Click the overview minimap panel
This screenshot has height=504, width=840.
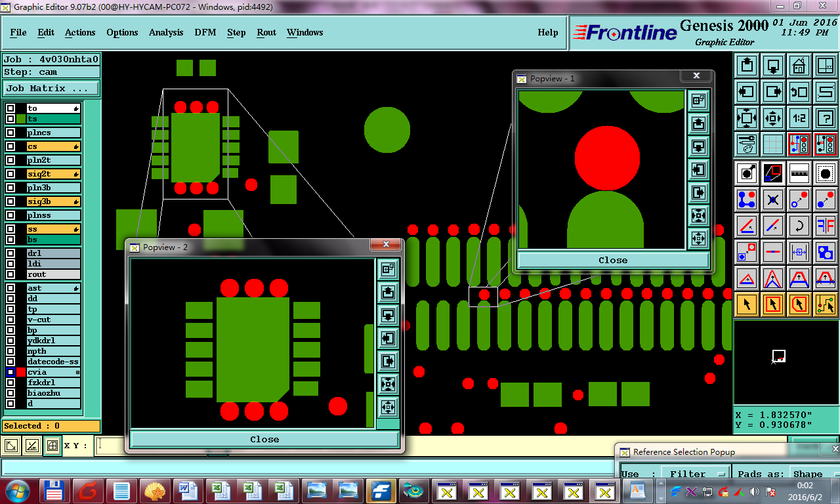786,362
